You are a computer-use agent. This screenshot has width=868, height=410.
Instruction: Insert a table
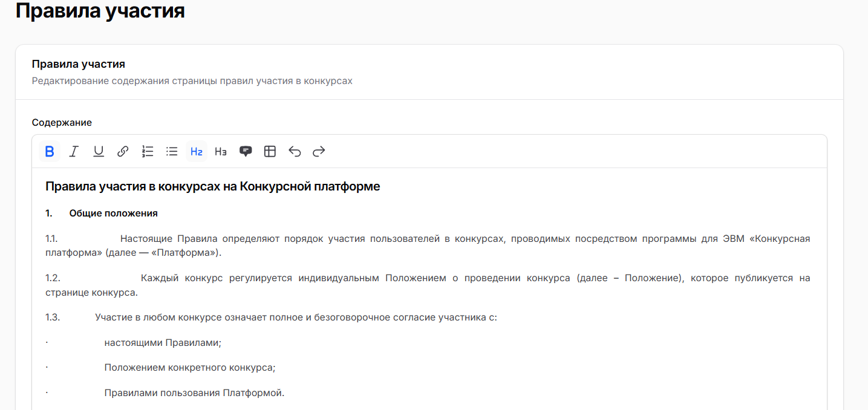[270, 151]
